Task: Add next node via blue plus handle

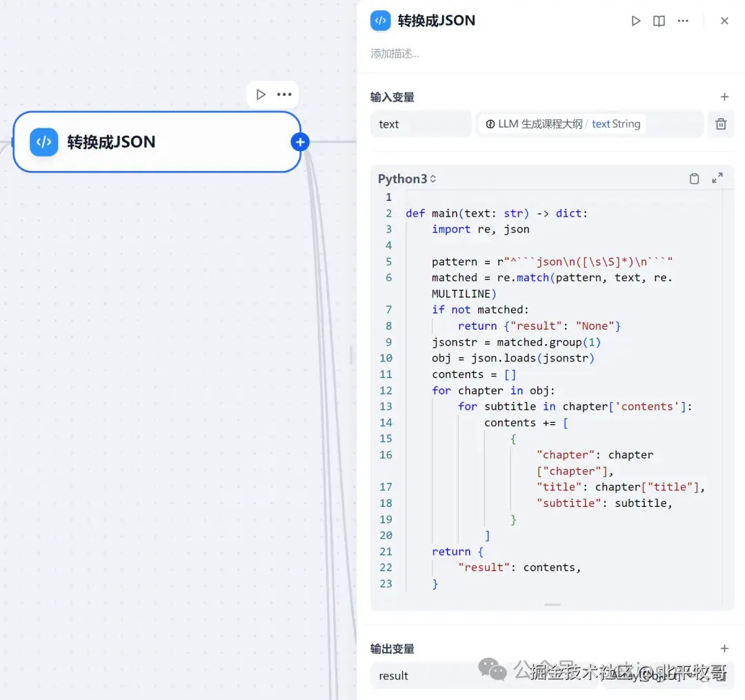Action: [x=300, y=141]
